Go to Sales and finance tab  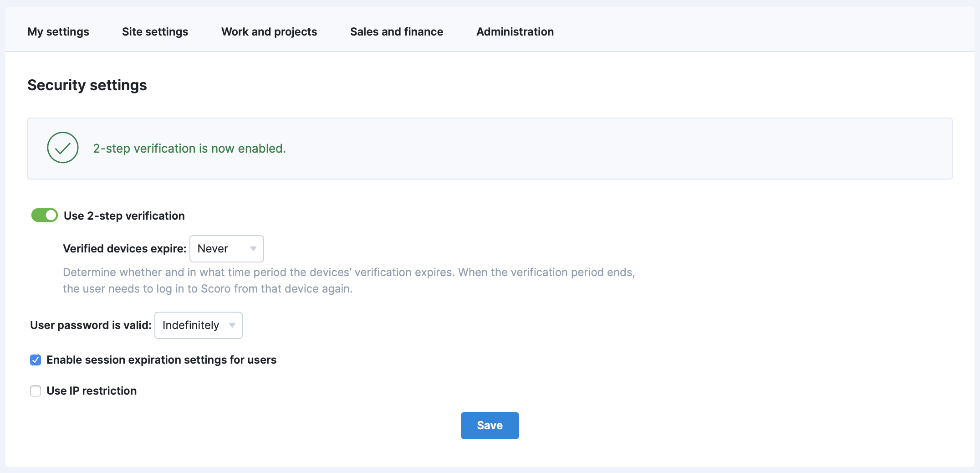tap(397, 32)
